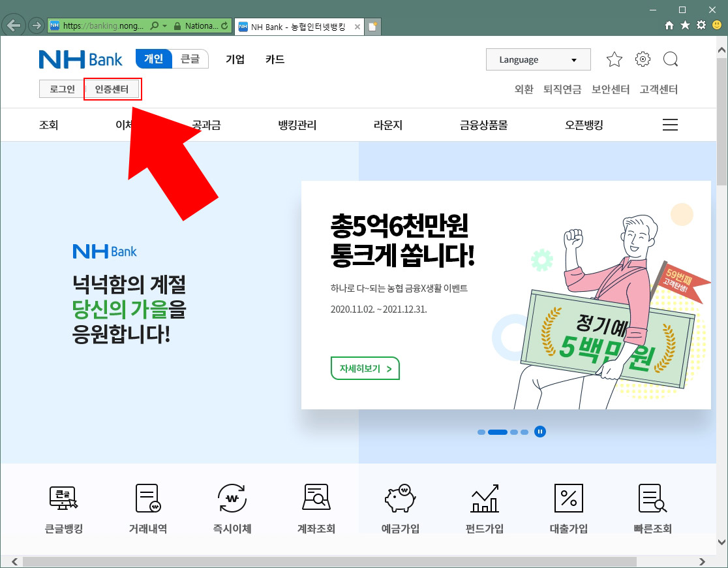The image size is (728, 568).
Task: Click the 인증센터 certification center button
Action: [x=112, y=89]
